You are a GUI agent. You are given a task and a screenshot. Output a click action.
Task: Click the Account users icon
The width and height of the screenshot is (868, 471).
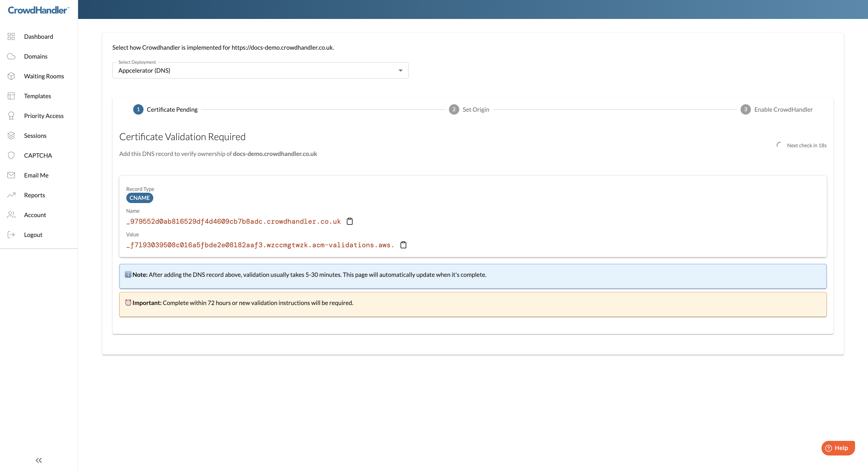pyautogui.click(x=11, y=215)
